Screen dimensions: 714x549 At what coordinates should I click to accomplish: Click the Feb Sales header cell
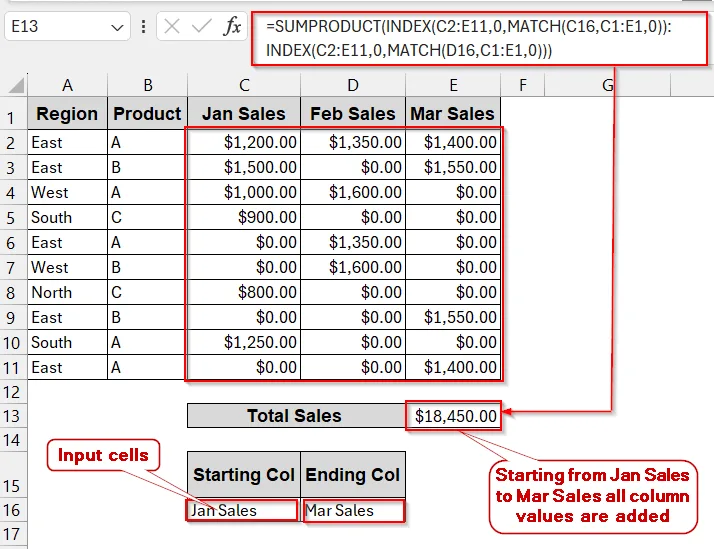[x=353, y=113]
